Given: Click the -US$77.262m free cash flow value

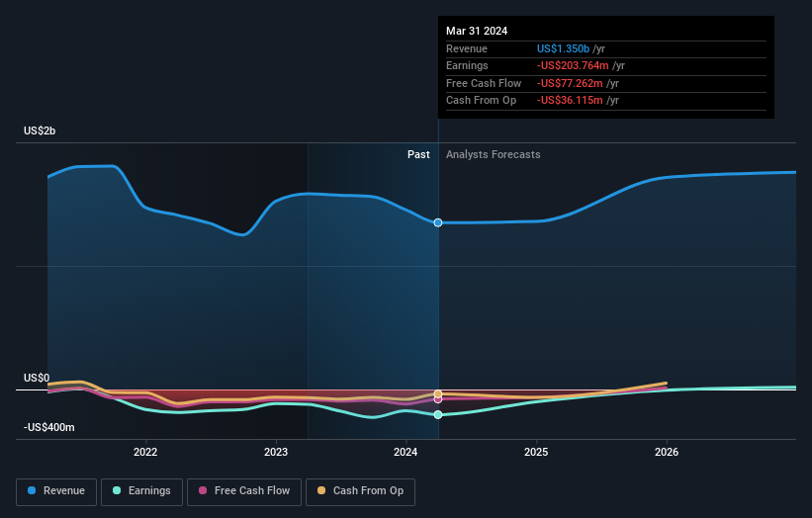Looking at the screenshot, I should [x=570, y=83].
